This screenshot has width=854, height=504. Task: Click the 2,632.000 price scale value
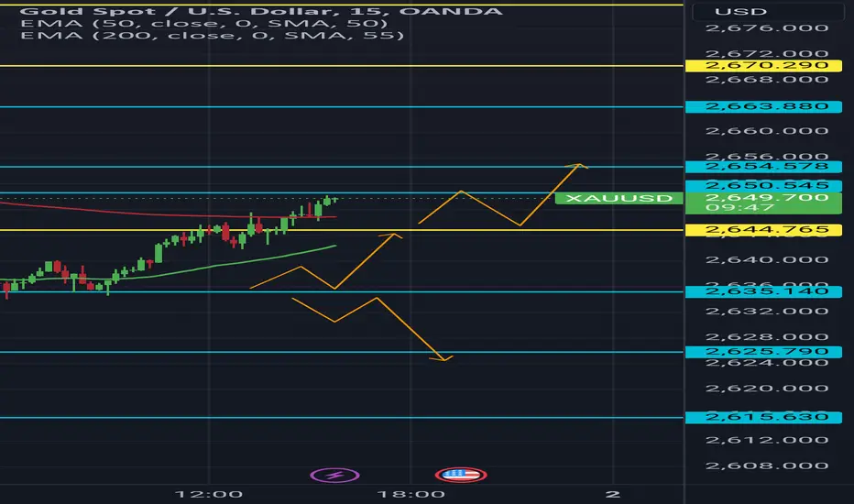click(x=767, y=312)
